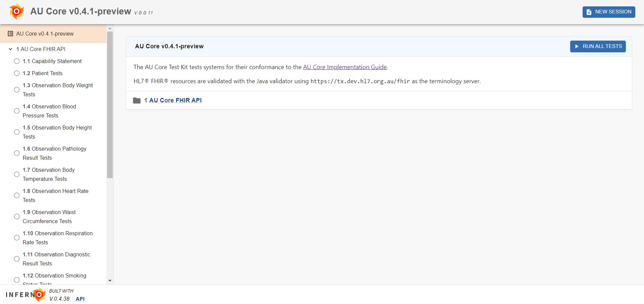Open 1.1 Capability Statement tests
The image size is (644, 304).
(52, 61)
